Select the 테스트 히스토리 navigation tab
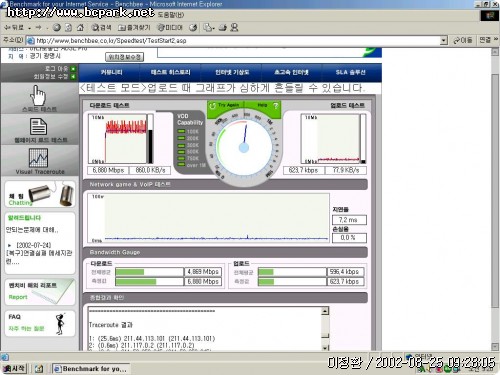 coord(170,72)
